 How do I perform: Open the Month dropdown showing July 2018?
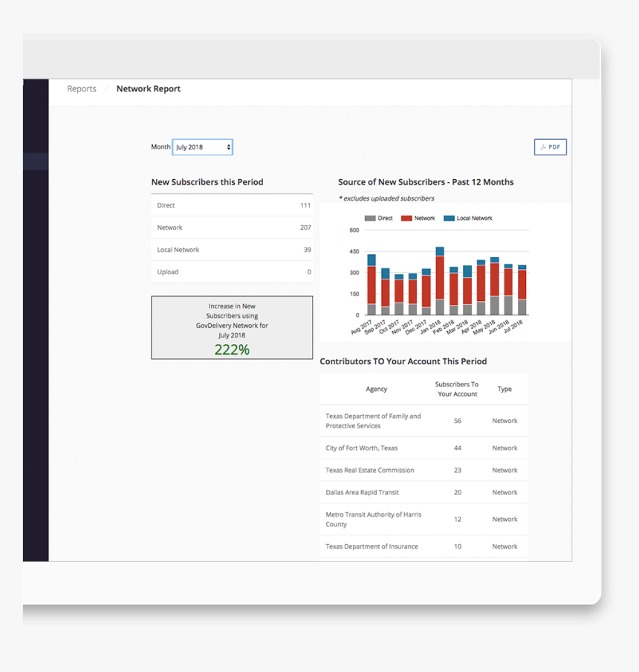click(202, 147)
